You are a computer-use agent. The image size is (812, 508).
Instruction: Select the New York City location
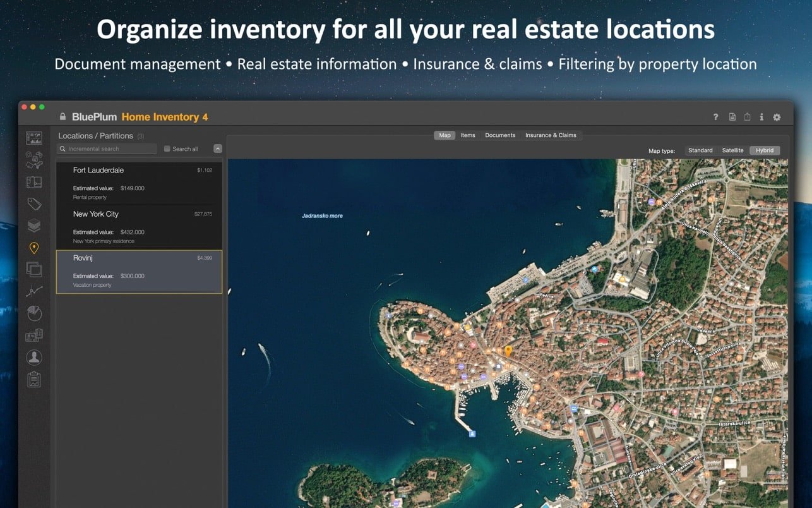click(x=139, y=226)
